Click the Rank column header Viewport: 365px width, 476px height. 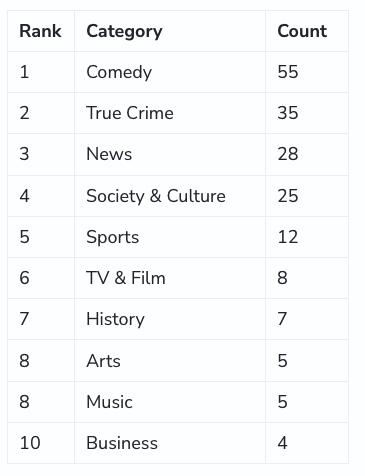pyautogui.click(x=40, y=31)
